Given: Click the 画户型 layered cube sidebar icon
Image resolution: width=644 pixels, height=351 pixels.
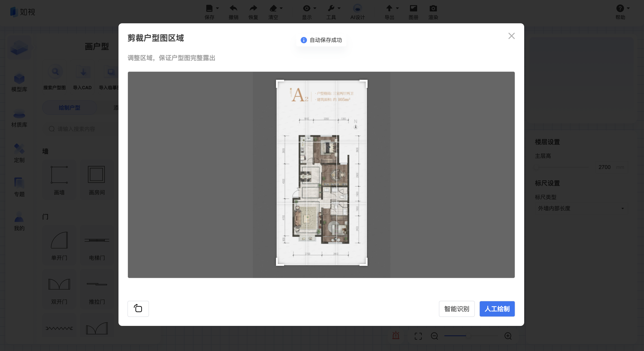Looking at the screenshot, I should [x=19, y=47].
